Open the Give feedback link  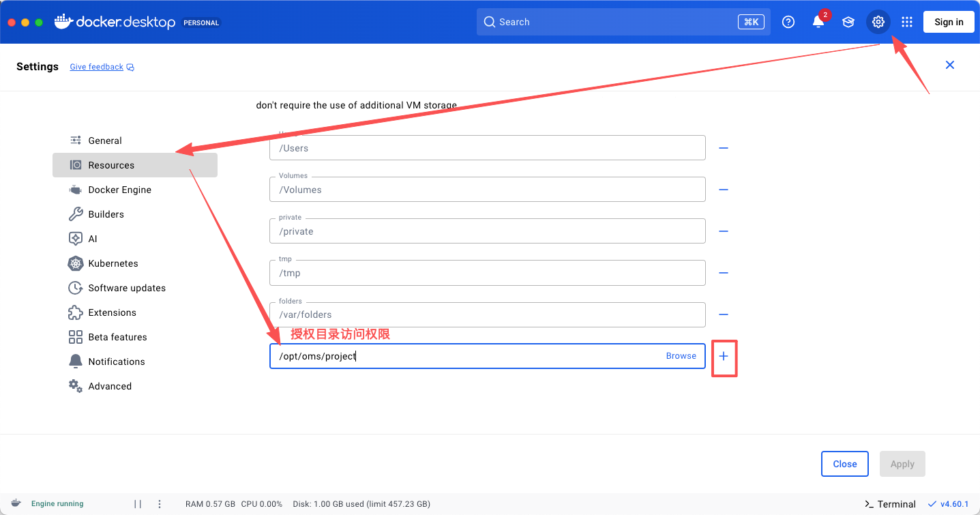(x=96, y=66)
